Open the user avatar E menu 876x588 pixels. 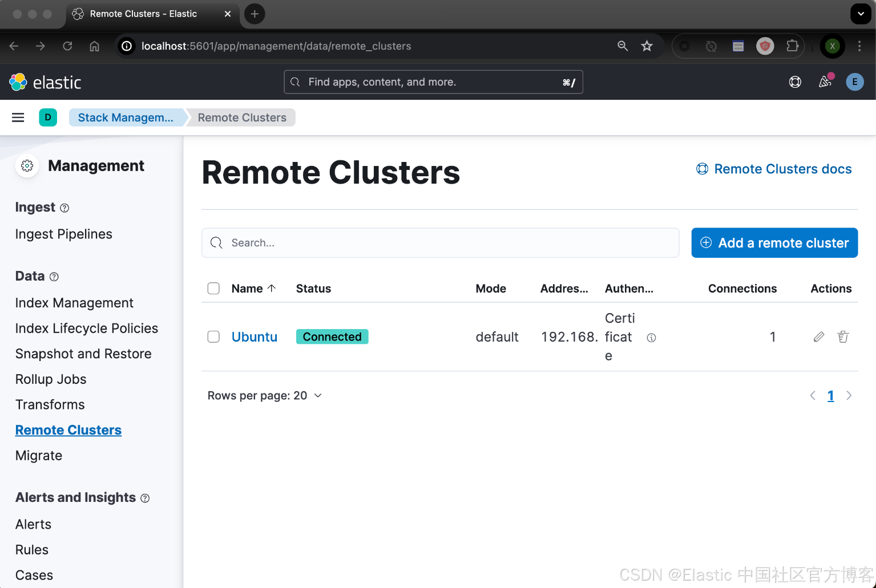click(x=854, y=82)
